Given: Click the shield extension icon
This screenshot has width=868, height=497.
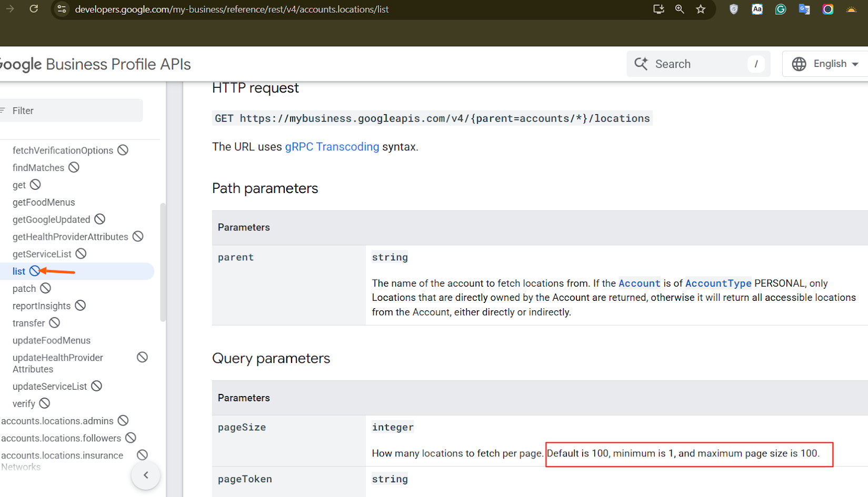Looking at the screenshot, I should tap(733, 9).
